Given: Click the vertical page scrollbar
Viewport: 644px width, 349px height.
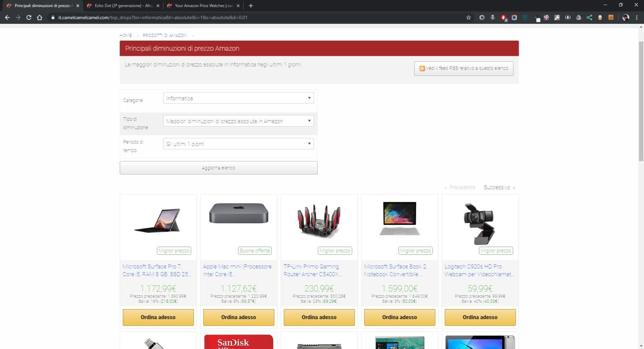Looking at the screenshot, I should 641,101.
